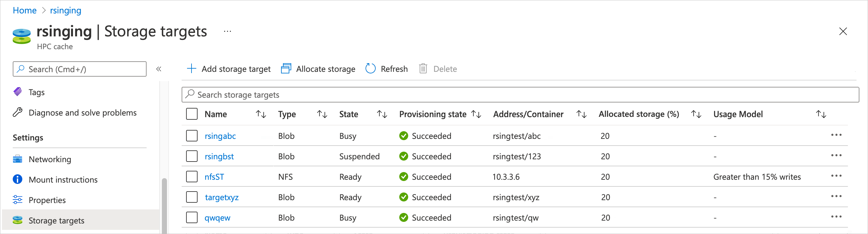The height and width of the screenshot is (234, 868).
Task: Navigate to Home breadcrumb link
Action: pyautogui.click(x=25, y=11)
